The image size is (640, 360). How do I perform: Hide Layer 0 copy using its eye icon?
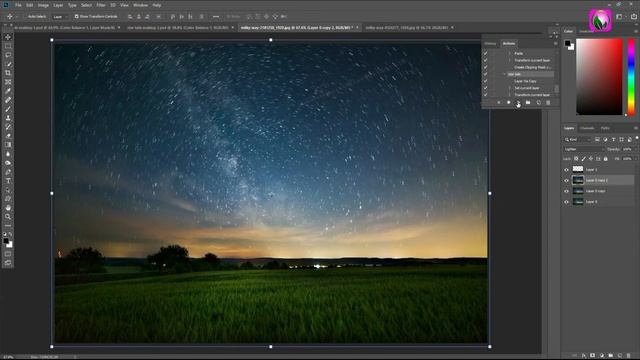click(x=567, y=191)
